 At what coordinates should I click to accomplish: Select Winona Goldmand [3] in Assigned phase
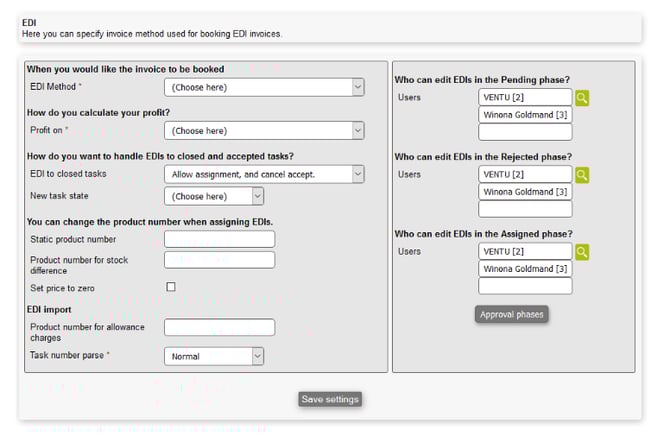point(525,268)
